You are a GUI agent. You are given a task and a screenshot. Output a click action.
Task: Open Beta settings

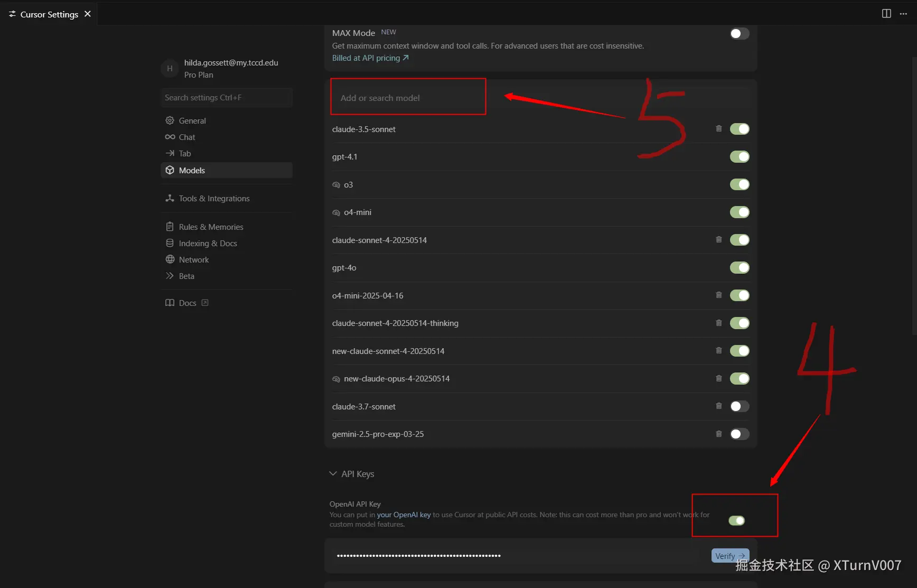point(227,276)
